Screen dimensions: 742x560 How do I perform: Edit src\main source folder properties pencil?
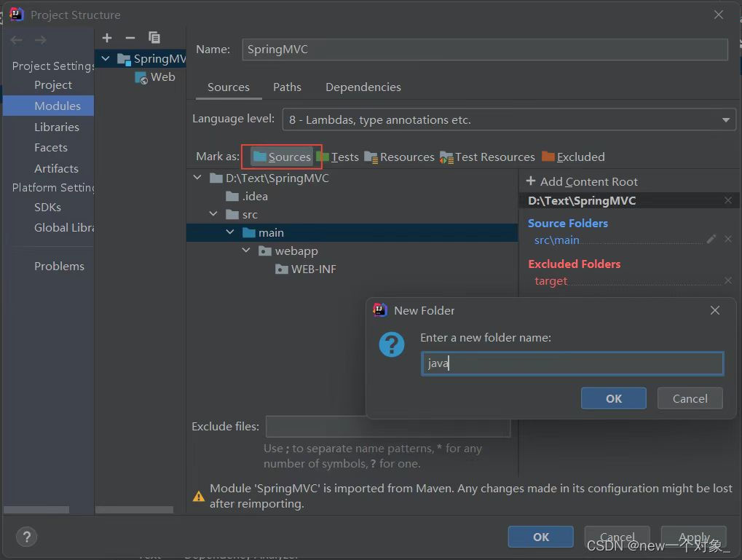pyautogui.click(x=711, y=240)
